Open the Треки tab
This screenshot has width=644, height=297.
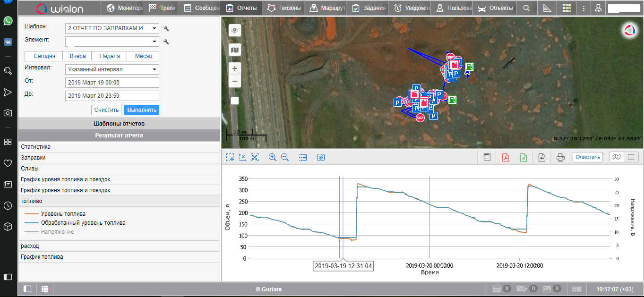point(162,8)
